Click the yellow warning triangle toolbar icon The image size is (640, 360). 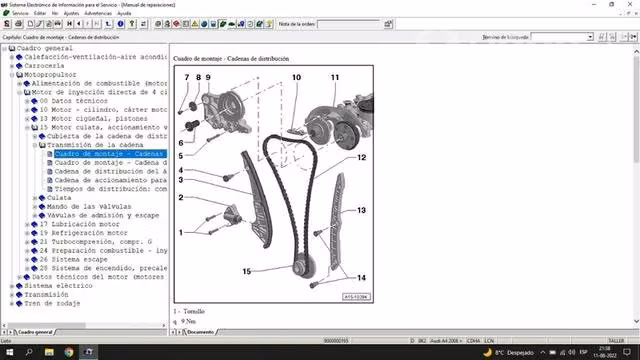[195, 24]
